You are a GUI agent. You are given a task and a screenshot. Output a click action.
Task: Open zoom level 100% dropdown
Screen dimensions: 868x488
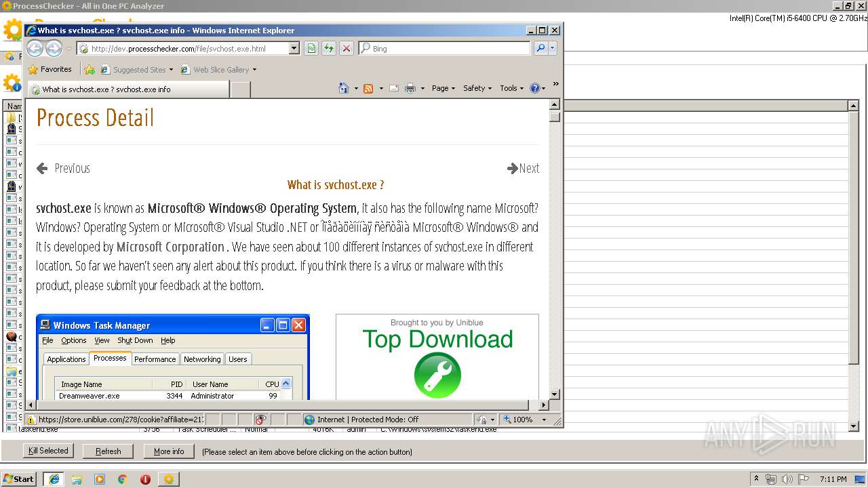click(545, 420)
